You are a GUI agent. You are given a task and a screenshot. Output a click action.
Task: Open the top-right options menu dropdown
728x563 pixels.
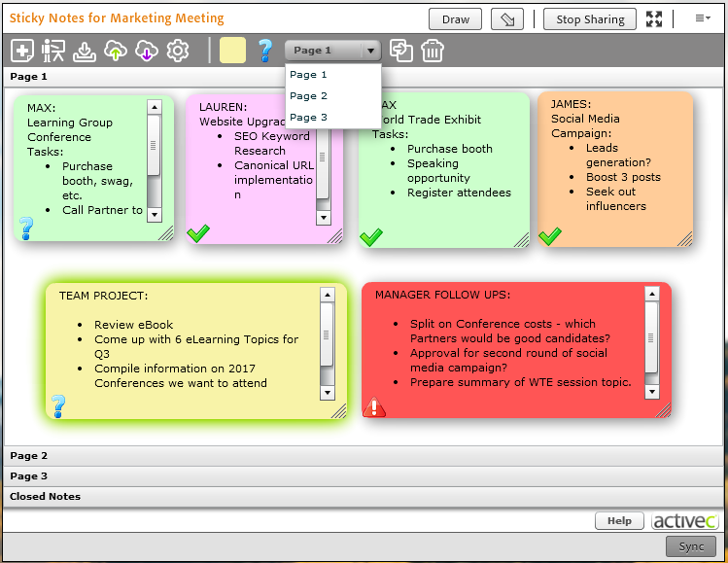click(703, 18)
